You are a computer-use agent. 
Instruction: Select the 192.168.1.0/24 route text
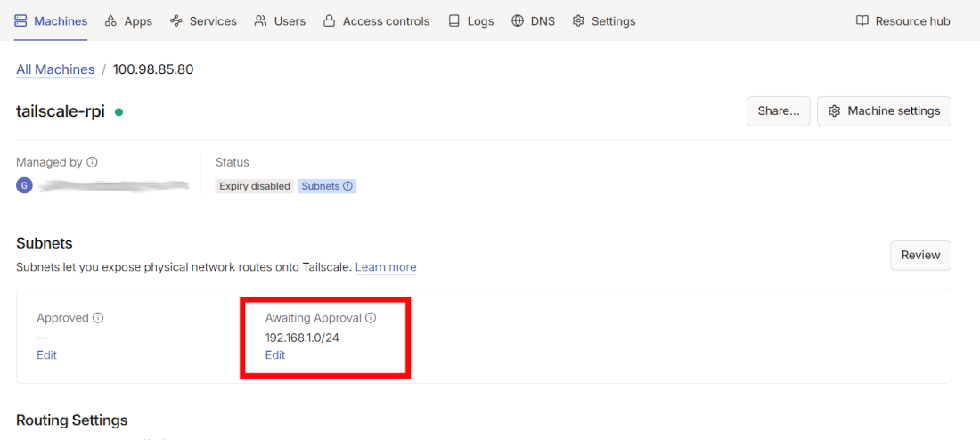303,338
